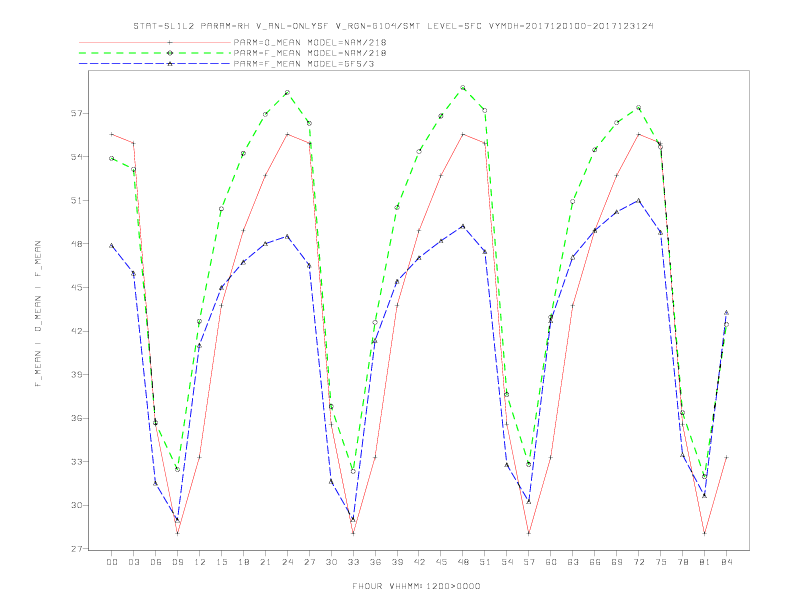
Task: Click y-axis tick label 39
Action: 76,375
